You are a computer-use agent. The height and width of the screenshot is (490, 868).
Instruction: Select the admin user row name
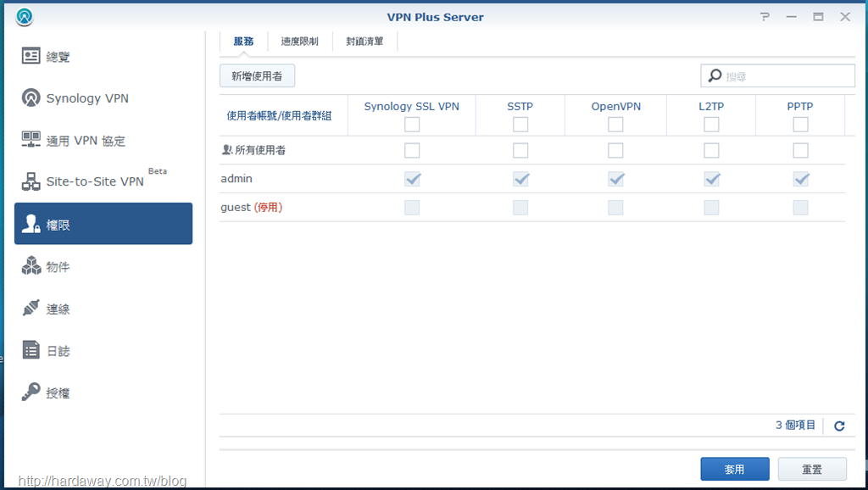pos(236,179)
